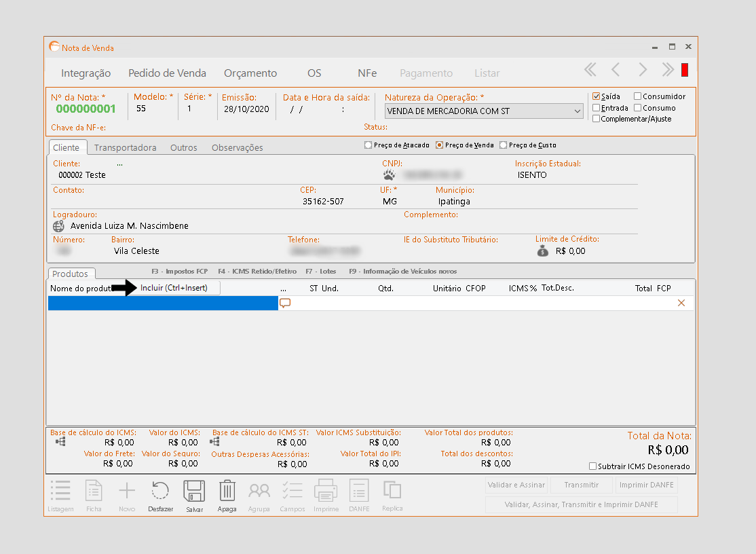Expand the Natureza da Operação dropdown

(577, 111)
